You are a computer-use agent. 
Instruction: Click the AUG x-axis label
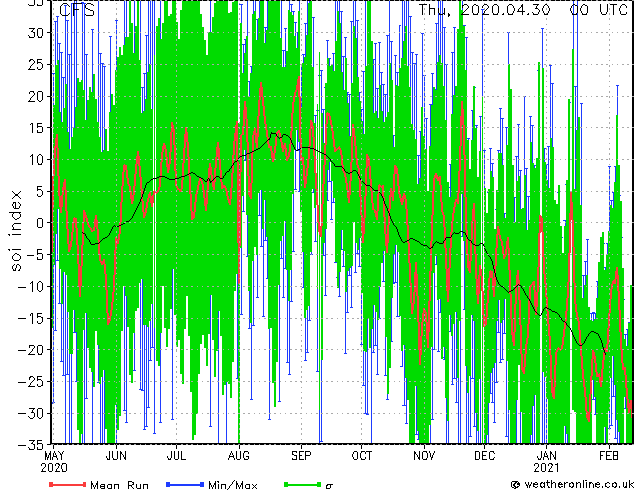(239, 456)
